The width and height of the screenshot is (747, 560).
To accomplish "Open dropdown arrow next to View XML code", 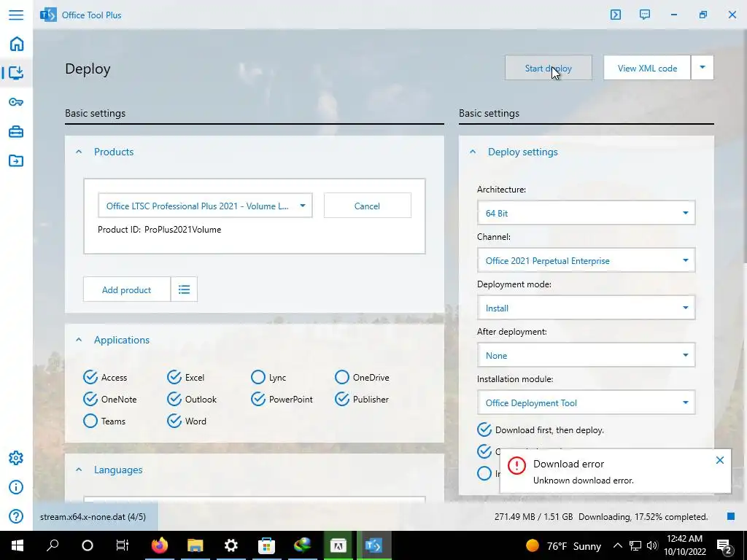I will point(703,68).
